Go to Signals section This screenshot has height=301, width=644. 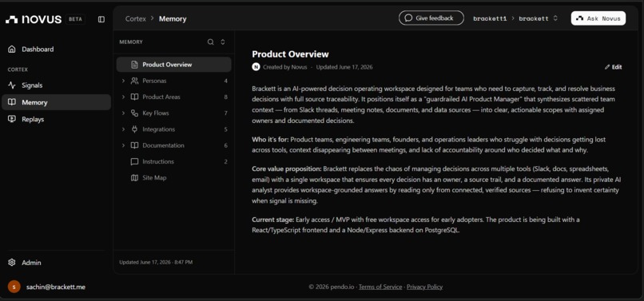point(56,85)
